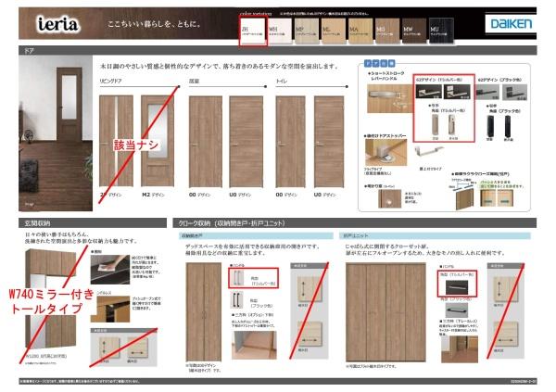Image resolution: width=556 pixels, height=392 pixels.
Task: Select the 居室 00 design door image
Action: pos(206,142)
